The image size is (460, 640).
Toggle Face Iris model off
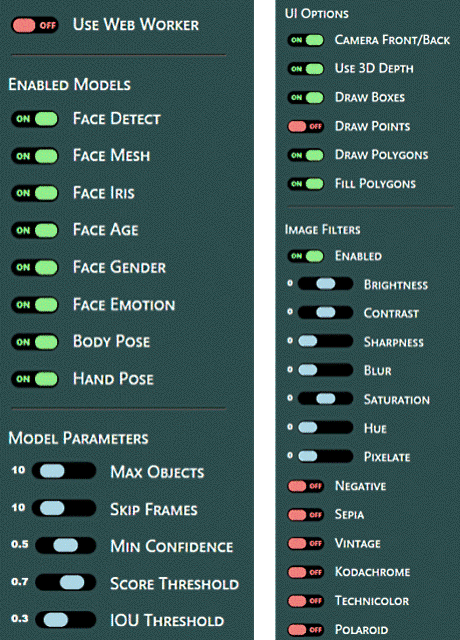[35, 193]
